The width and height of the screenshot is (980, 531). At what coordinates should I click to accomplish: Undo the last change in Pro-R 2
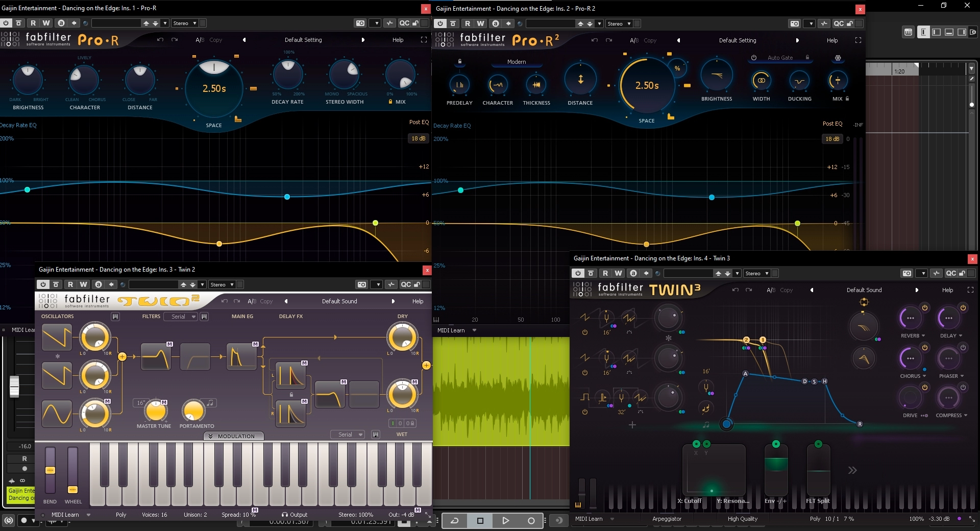(x=594, y=40)
